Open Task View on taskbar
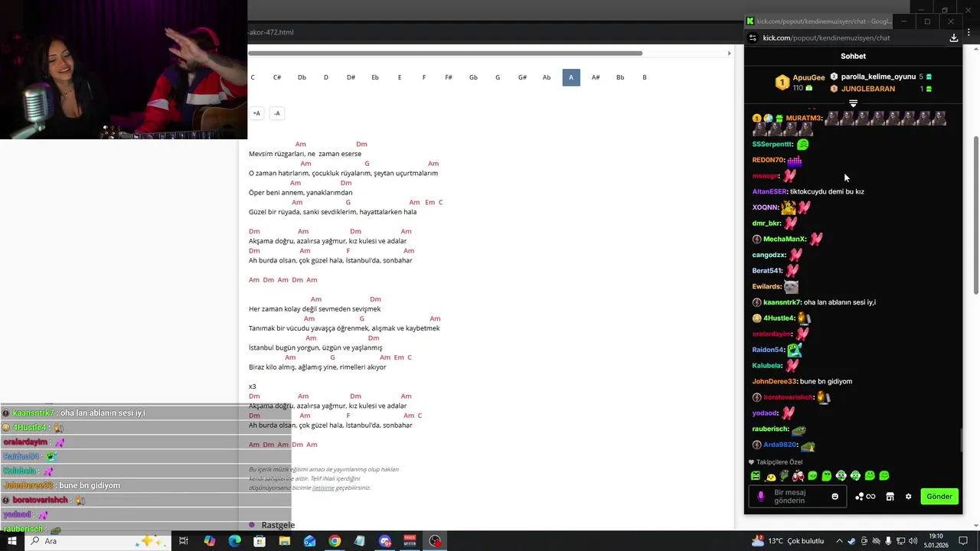Image resolution: width=980 pixels, height=551 pixels. (x=184, y=541)
